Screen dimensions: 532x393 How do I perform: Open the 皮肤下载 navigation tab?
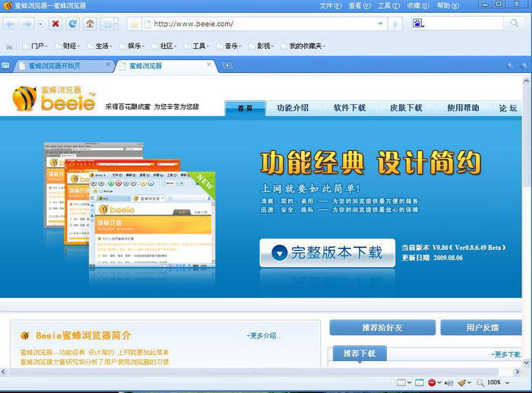point(406,108)
